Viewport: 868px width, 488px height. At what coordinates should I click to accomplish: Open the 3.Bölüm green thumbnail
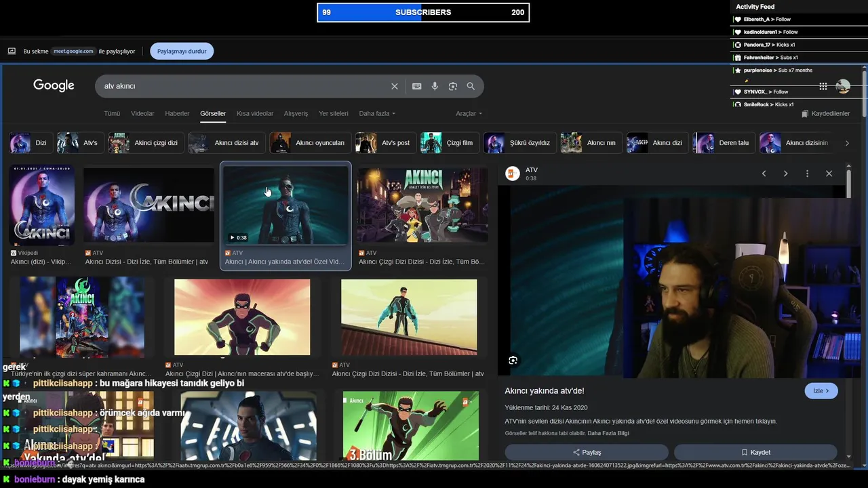pyautogui.click(x=411, y=426)
